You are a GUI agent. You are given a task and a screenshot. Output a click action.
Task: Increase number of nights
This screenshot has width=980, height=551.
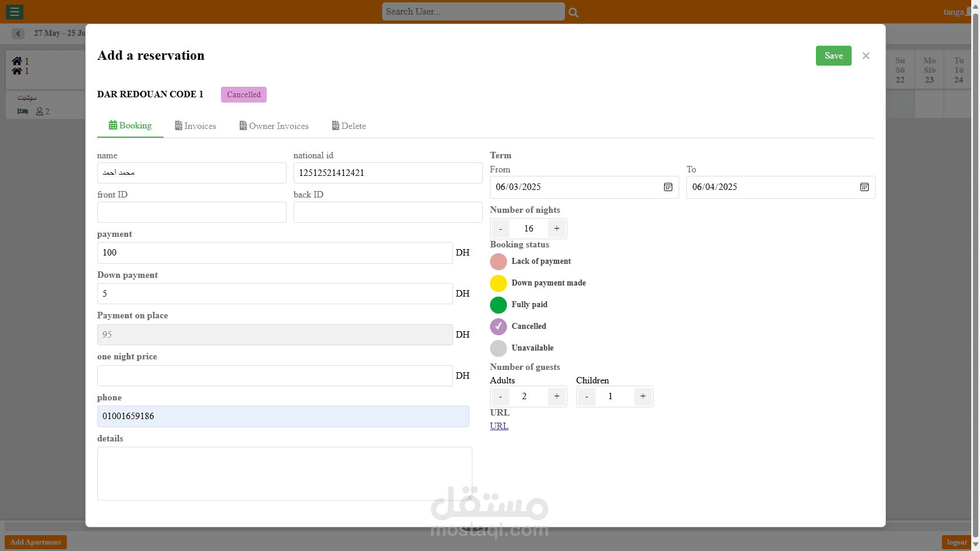click(557, 229)
